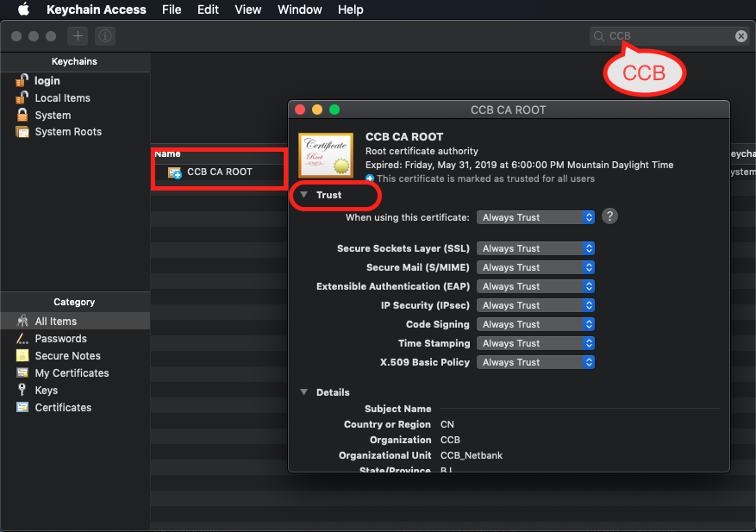Collapse the Trust section triangle
The height and width of the screenshot is (532, 756).
click(x=303, y=194)
